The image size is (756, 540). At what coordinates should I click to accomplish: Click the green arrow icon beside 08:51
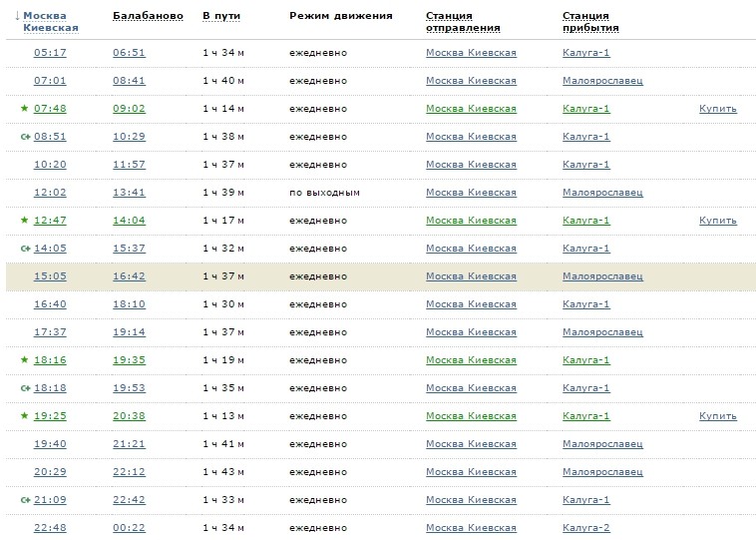point(26,136)
